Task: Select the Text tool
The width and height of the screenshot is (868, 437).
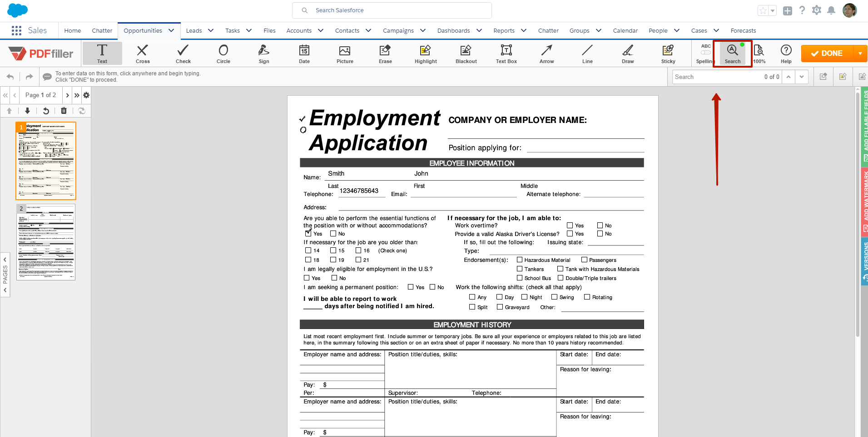Action: (x=102, y=53)
